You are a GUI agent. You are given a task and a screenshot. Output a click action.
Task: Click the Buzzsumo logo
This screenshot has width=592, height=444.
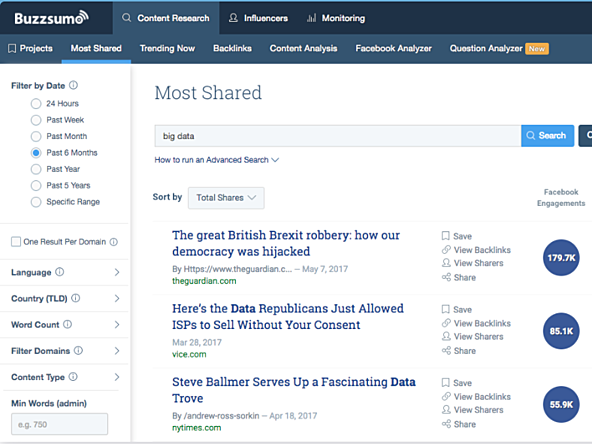coord(51,18)
